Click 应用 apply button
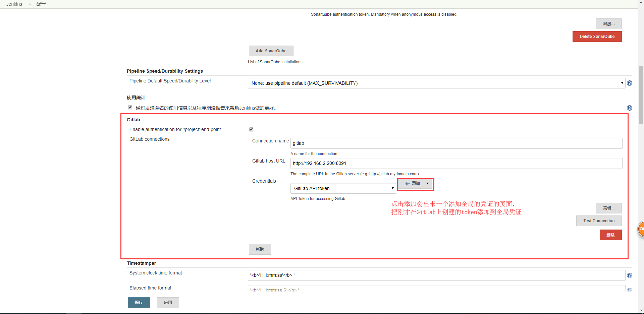644x314 pixels. click(168, 303)
